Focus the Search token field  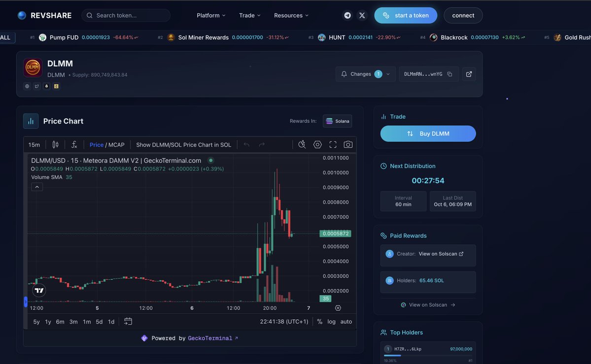point(126,15)
